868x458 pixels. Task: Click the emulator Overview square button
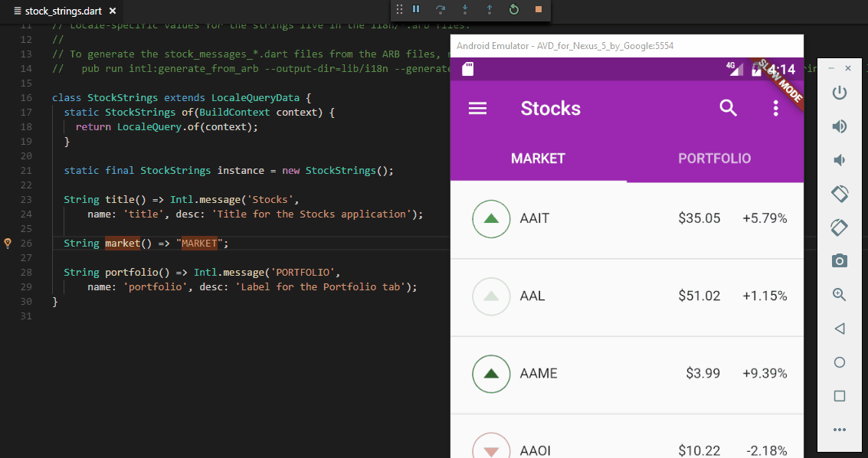839,396
